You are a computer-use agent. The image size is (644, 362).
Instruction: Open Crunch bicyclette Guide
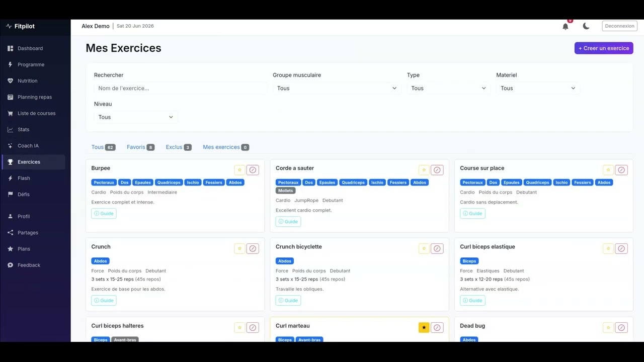(288, 301)
